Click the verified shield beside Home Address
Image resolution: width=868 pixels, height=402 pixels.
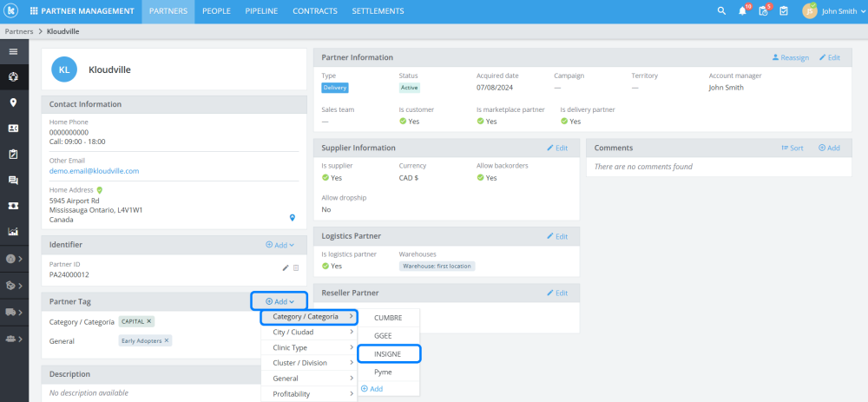pyautogui.click(x=100, y=190)
